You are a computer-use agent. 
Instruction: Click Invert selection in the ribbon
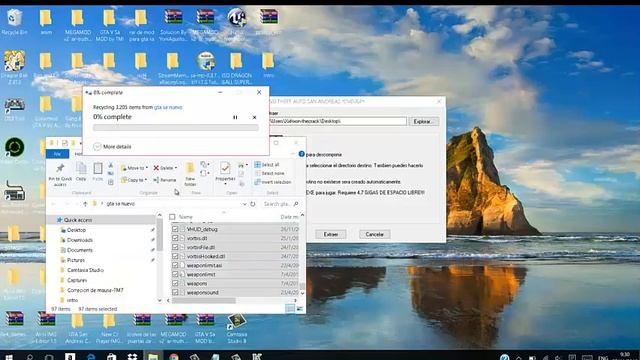point(273,182)
